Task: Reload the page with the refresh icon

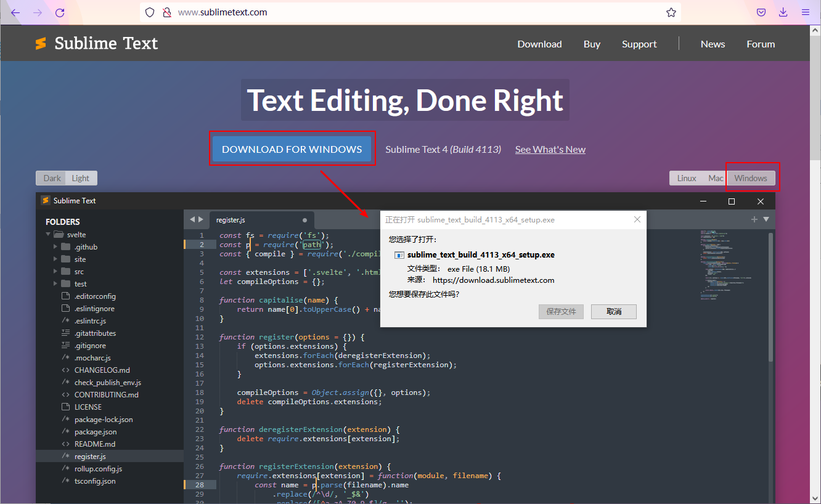Action: [x=60, y=12]
